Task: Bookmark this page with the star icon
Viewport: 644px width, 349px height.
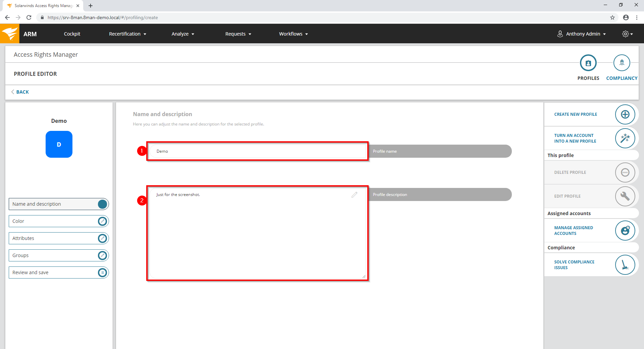Action: pyautogui.click(x=612, y=17)
